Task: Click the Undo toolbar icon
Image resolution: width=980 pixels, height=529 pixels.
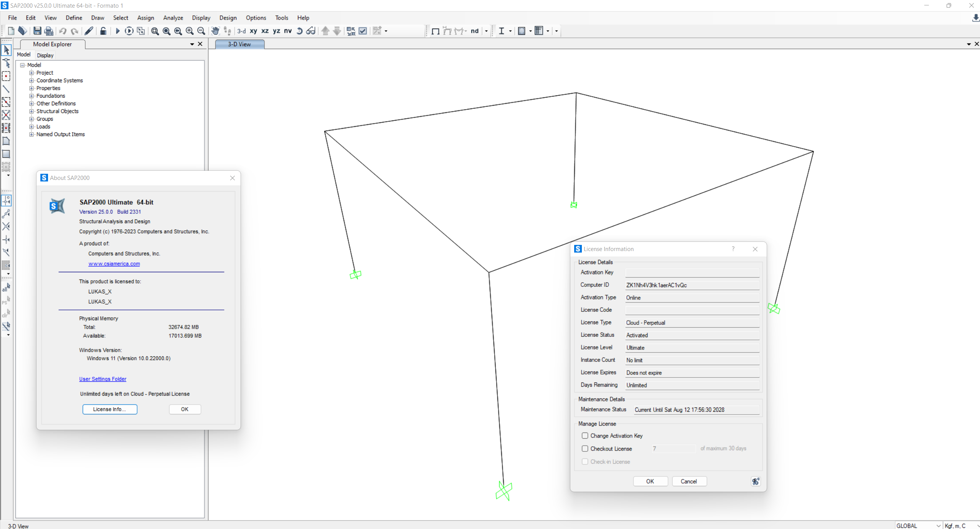Action: [63, 31]
